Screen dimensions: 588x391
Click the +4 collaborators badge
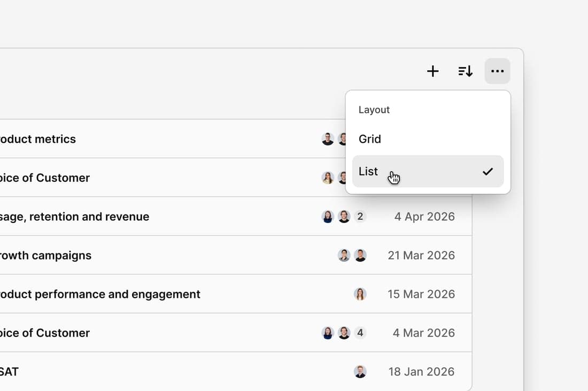click(360, 333)
